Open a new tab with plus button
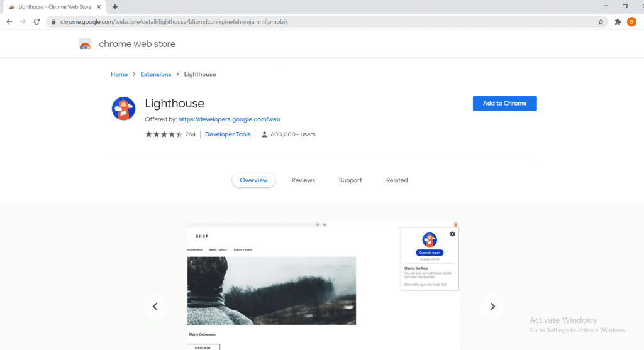 (x=115, y=6)
